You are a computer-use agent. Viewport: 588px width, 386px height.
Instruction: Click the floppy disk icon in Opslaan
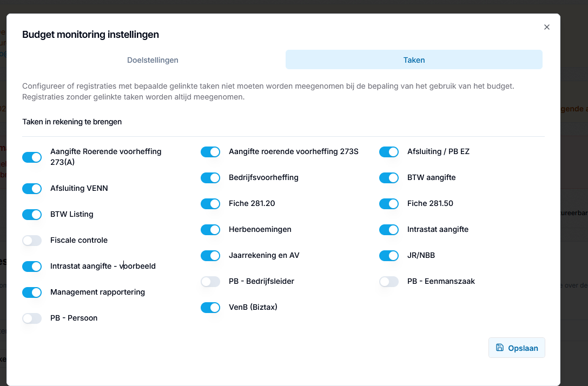tap(499, 348)
